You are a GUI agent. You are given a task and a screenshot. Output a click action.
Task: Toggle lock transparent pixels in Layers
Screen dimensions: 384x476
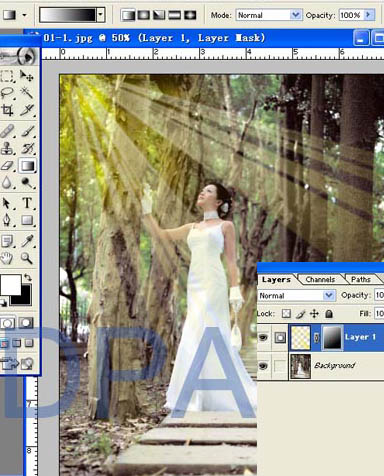pyautogui.click(x=286, y=314)
